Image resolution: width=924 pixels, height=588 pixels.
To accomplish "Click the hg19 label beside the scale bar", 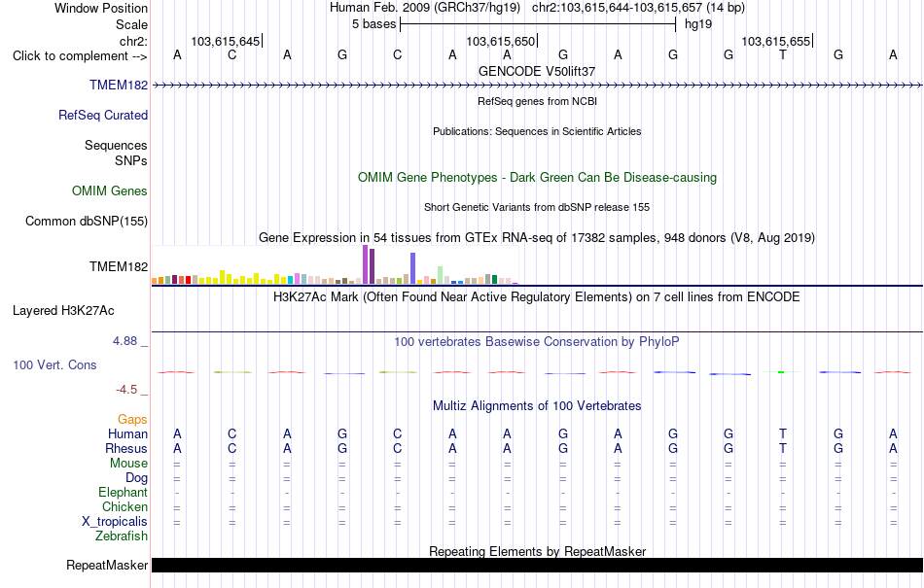I will tap(698, 24).
